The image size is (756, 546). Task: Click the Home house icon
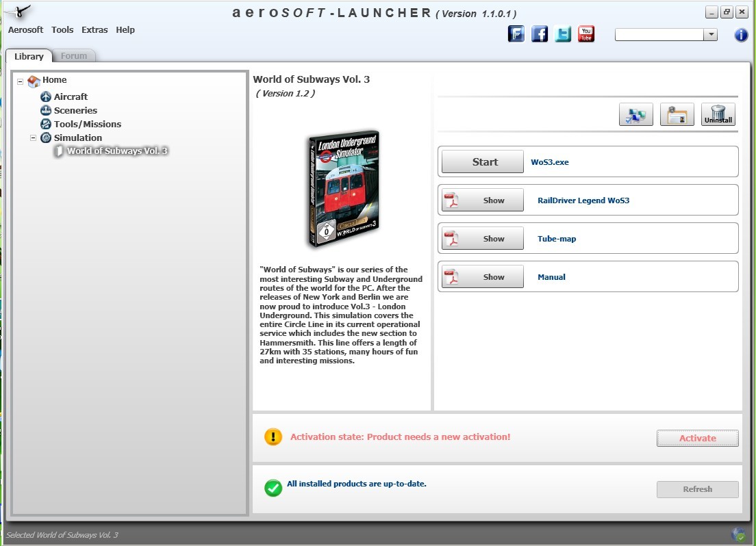(x=34, y=81)
